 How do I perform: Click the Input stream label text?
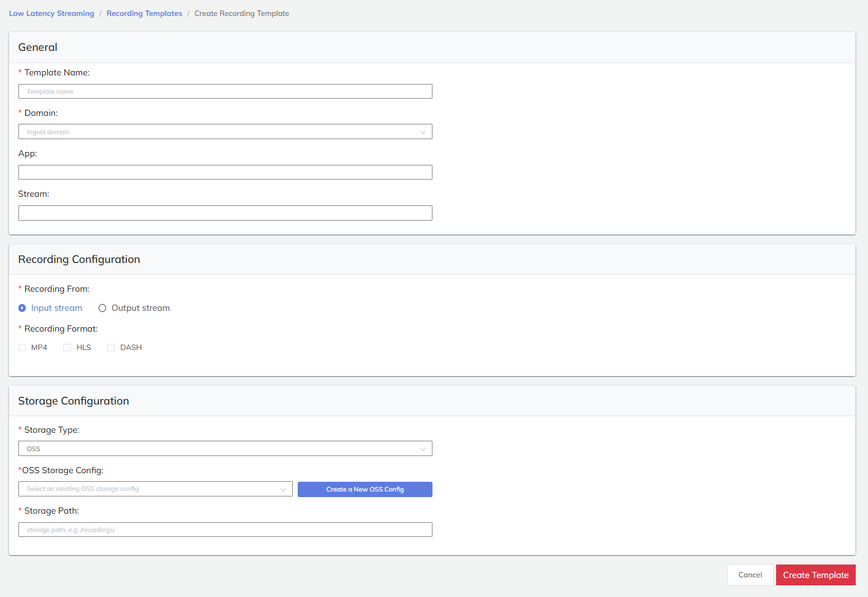pos(56,308)
